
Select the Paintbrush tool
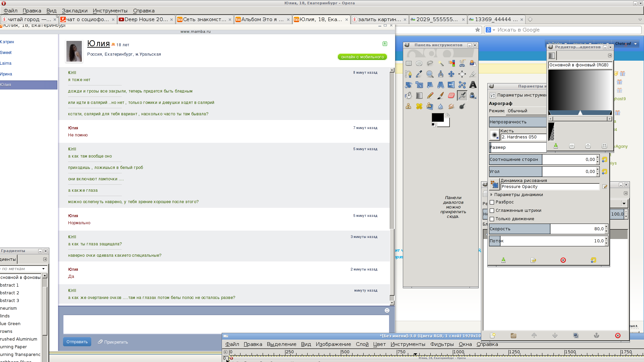point(441,96)
